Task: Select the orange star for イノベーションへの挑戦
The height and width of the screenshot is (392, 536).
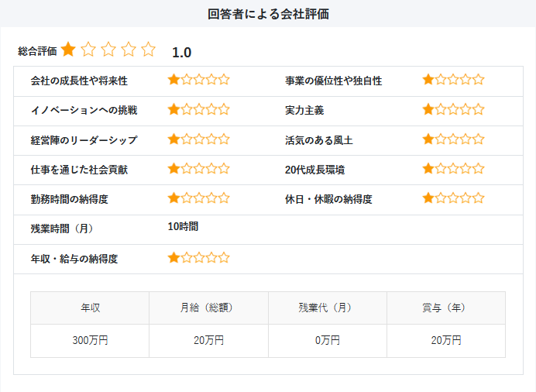Action: coord(174,109)
